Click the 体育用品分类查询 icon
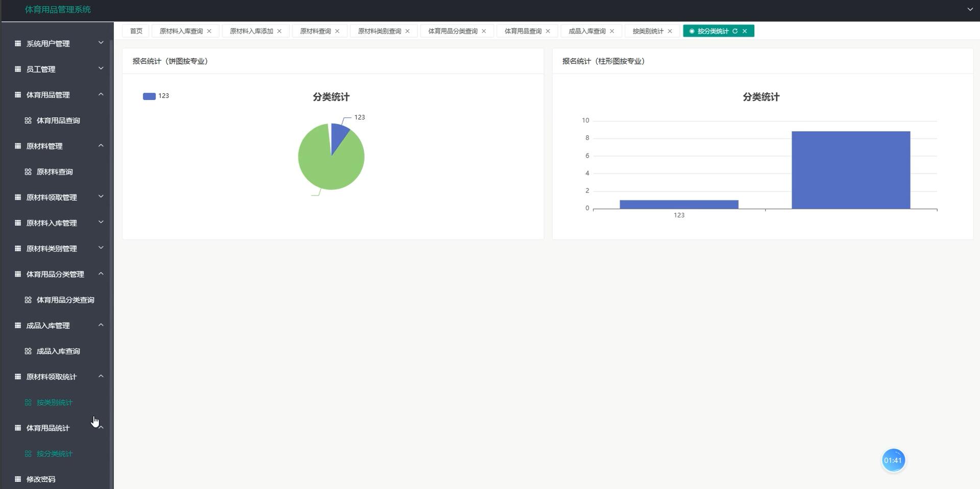Viewport: 980px width, 489px height. coord(29,300)
